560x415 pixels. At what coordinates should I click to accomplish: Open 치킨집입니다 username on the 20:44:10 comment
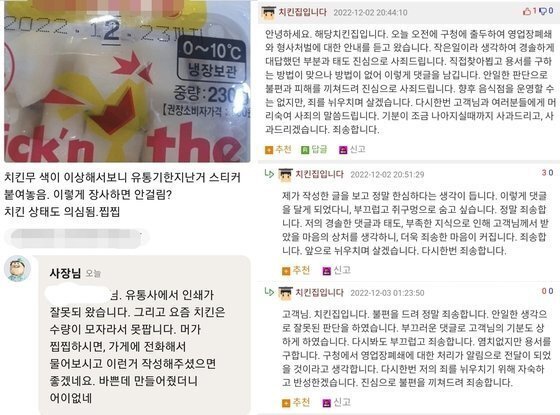(x=302, y=12)
